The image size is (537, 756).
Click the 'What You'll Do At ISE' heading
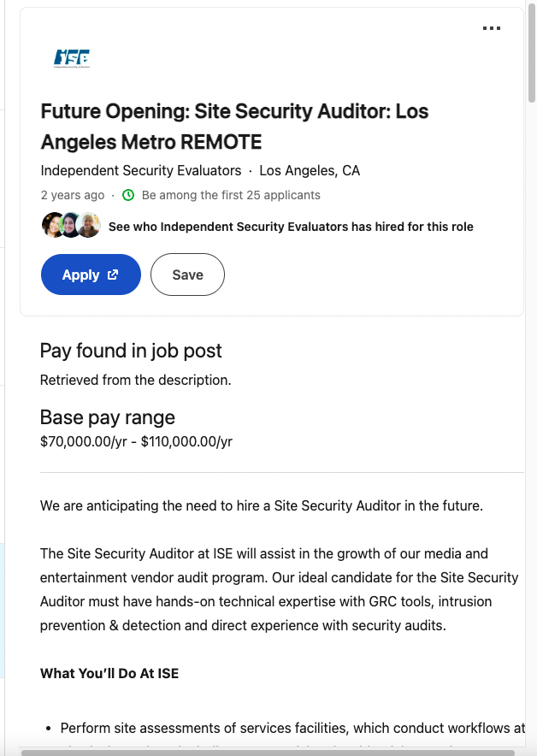pos(109,673)
